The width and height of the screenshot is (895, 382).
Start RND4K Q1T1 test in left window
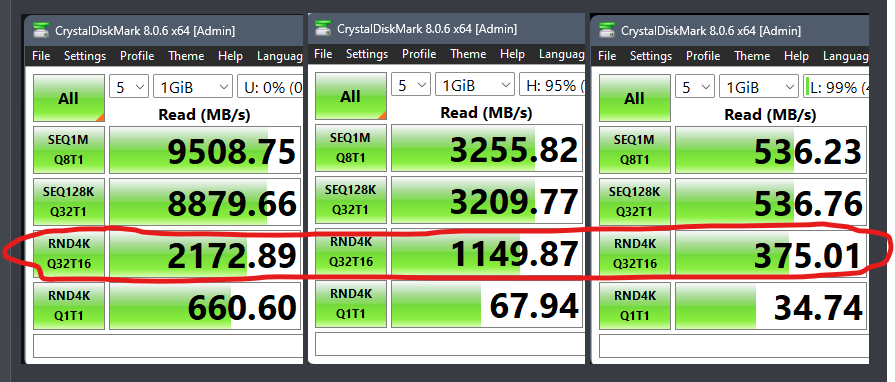point(69,305)
